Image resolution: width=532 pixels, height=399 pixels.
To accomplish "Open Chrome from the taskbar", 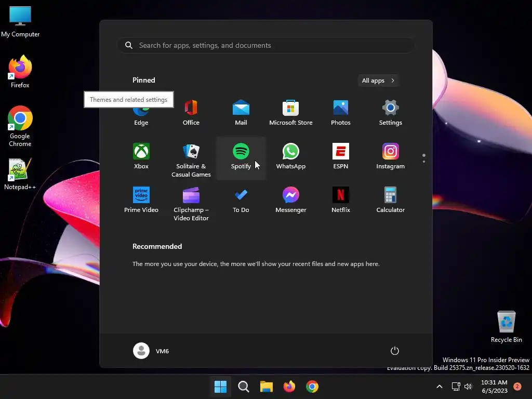I will click(312, 387).
